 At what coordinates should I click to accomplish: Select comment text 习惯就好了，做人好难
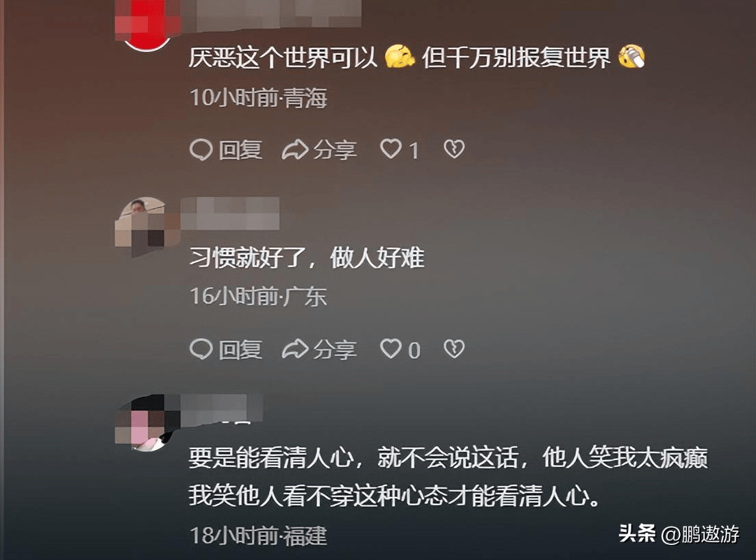click(307, 257)
